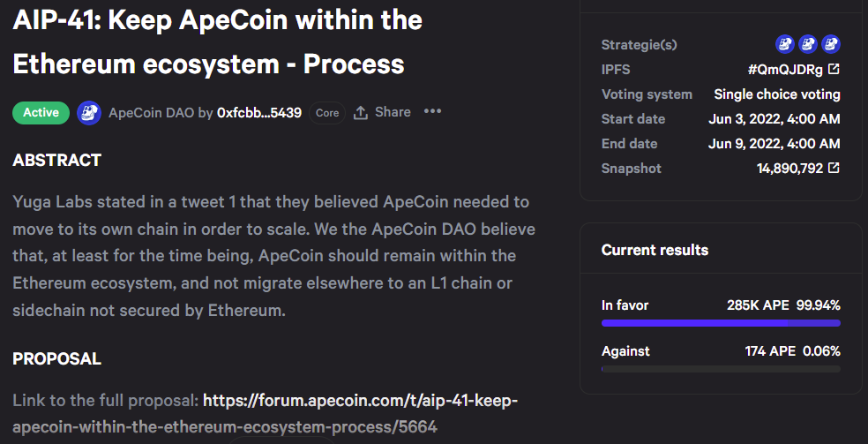Click the last strategy icon
The image size is (868, 444).
pyautogui.click(x=831, y=44)
